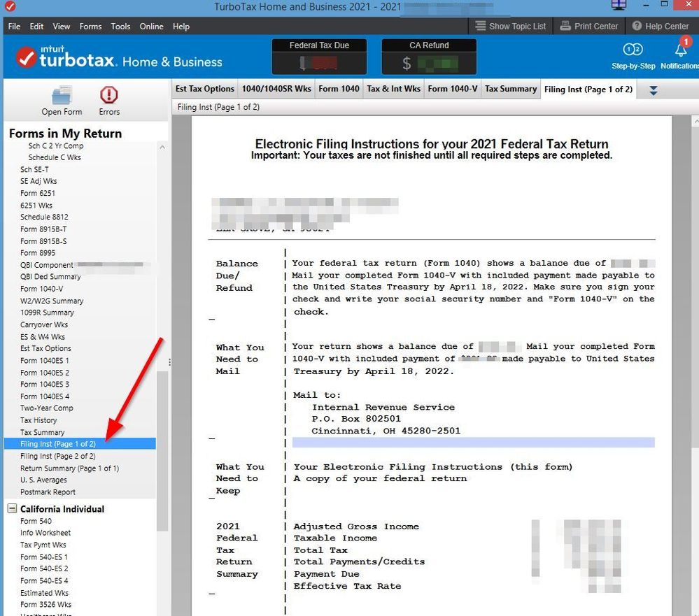Image resolution: width=699 pixels, height=616 pixels.
Task: Select Carryover Wks worksheet
Action: click(43, 324)
